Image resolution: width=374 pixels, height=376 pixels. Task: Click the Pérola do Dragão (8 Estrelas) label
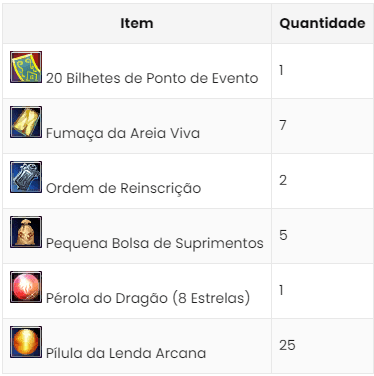tap(148, 298)
